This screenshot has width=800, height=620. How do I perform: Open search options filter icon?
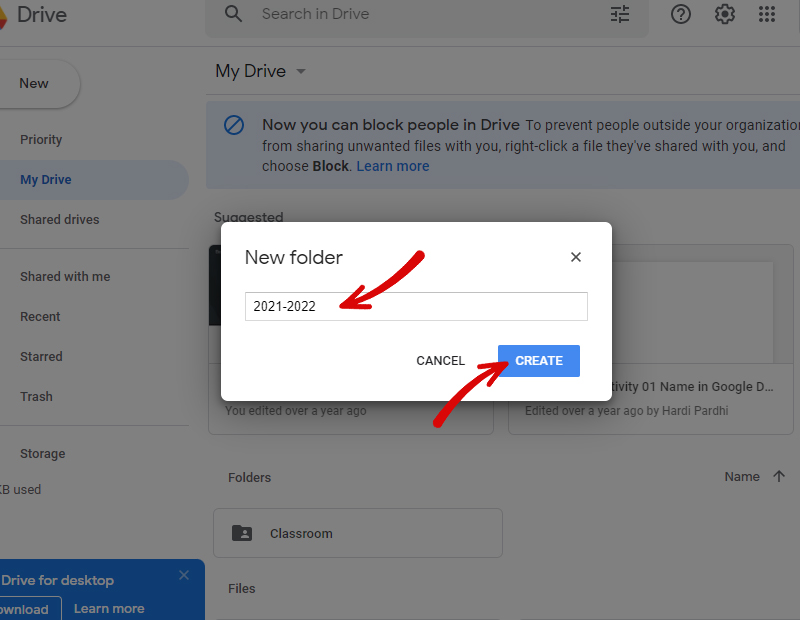(x=620, y=14)
